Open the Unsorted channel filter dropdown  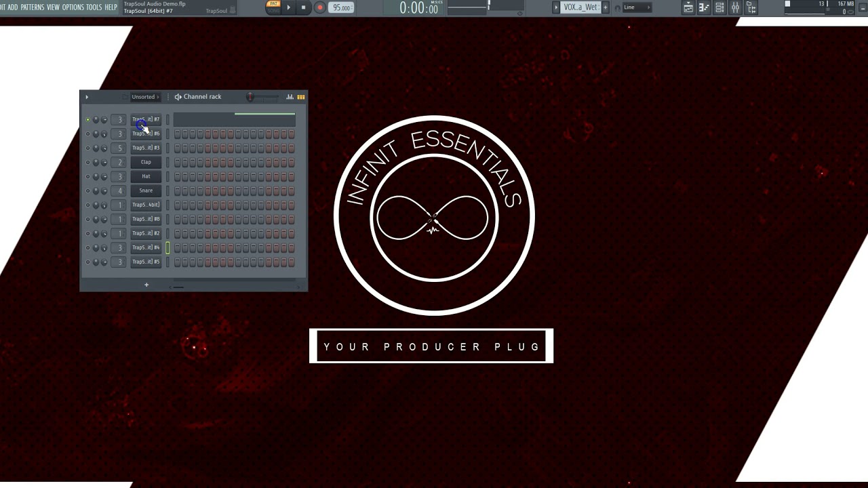pos(144,97)
